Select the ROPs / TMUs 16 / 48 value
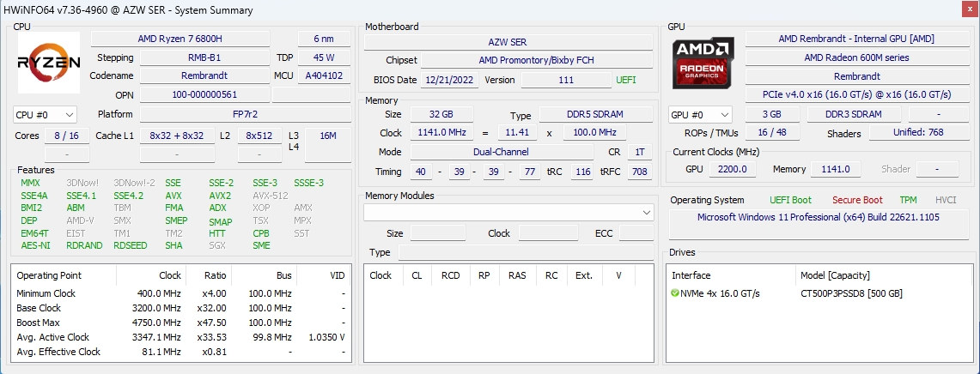Screen dimensions: 980x374 point(772,132)
